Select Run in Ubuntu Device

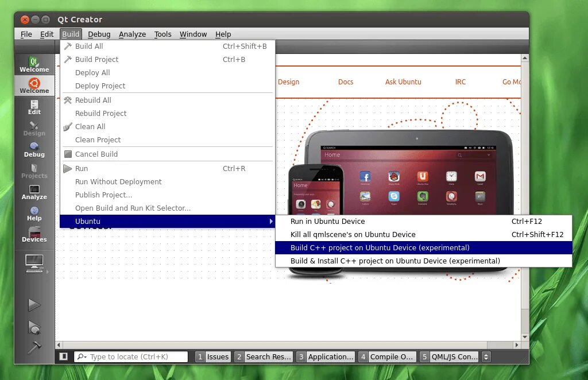[424, 221]
